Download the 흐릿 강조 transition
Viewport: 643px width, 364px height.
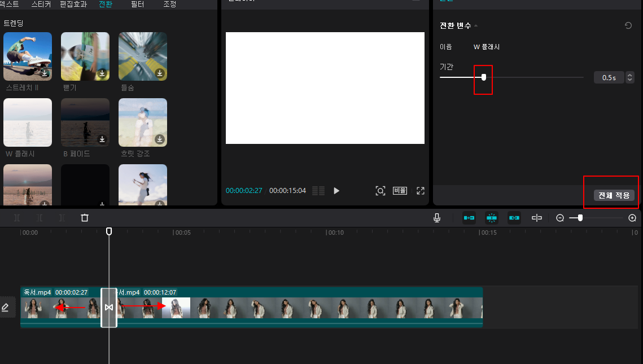pos(160,139)
